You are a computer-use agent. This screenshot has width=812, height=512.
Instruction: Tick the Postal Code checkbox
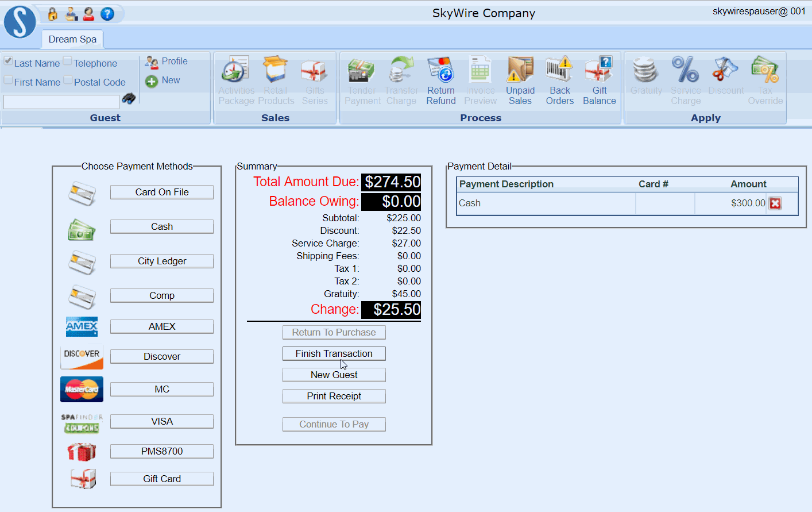click(68, 80)
